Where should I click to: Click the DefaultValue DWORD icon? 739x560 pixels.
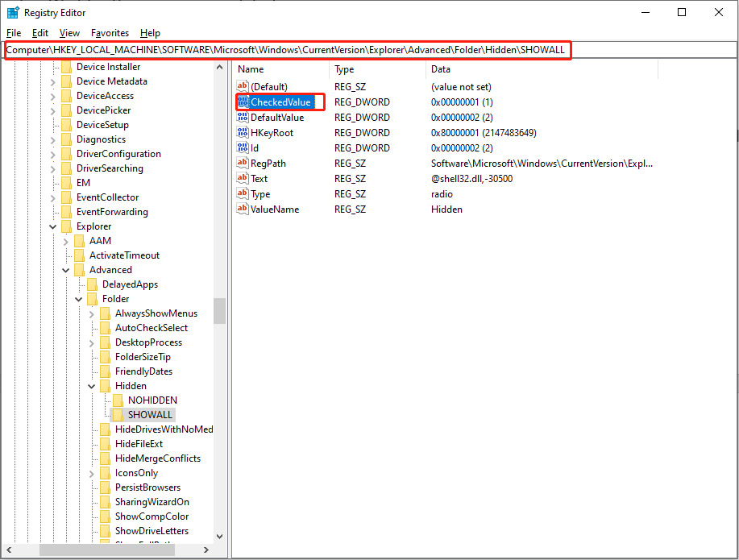coord(243,118)
